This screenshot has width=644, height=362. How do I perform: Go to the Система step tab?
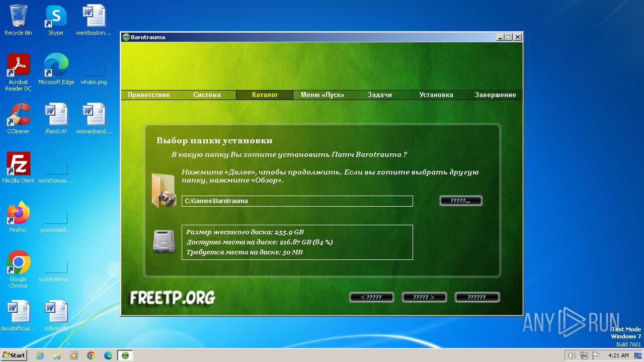pos(207,95)
